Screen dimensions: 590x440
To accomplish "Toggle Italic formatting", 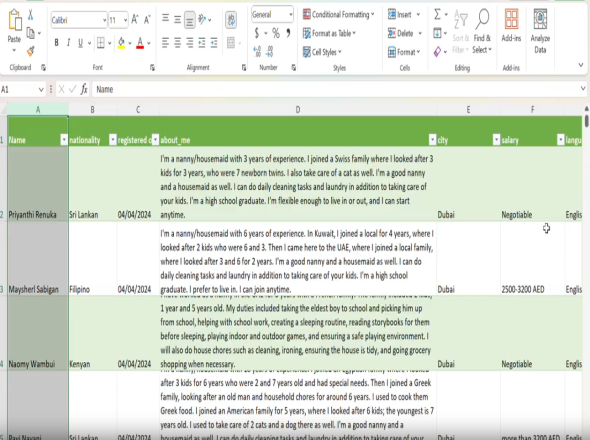I will [x=68, y=43].
